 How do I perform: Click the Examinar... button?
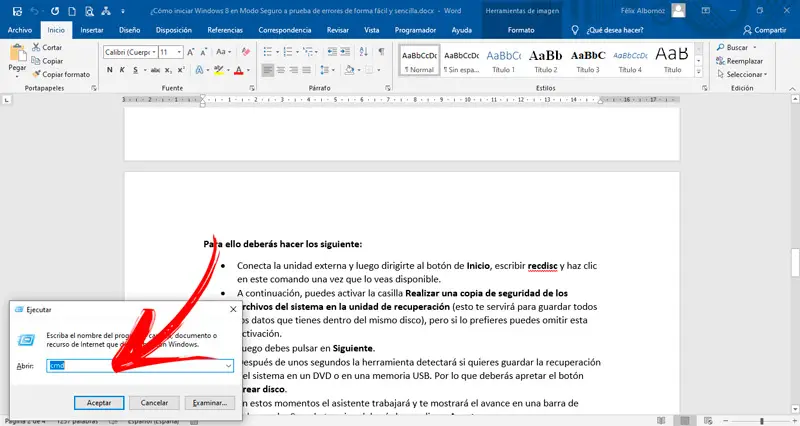209,402
